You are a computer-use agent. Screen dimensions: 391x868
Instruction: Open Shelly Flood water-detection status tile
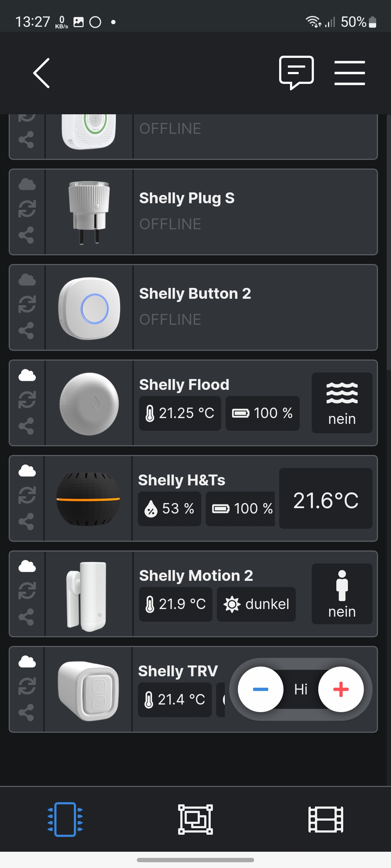pos(342,403)
